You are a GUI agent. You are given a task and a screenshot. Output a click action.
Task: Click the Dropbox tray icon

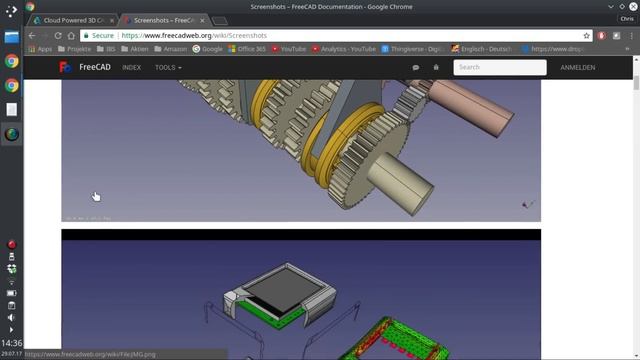pos(11,269)
